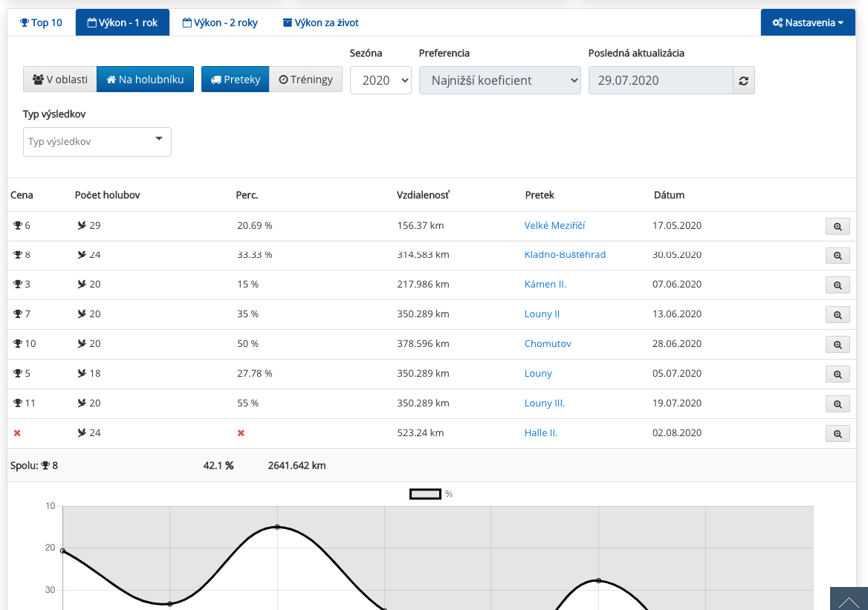Viewport: 868px width, 610px height.
Task: Expand the Typ výsledkov dropdown
Action: [97, 142]
